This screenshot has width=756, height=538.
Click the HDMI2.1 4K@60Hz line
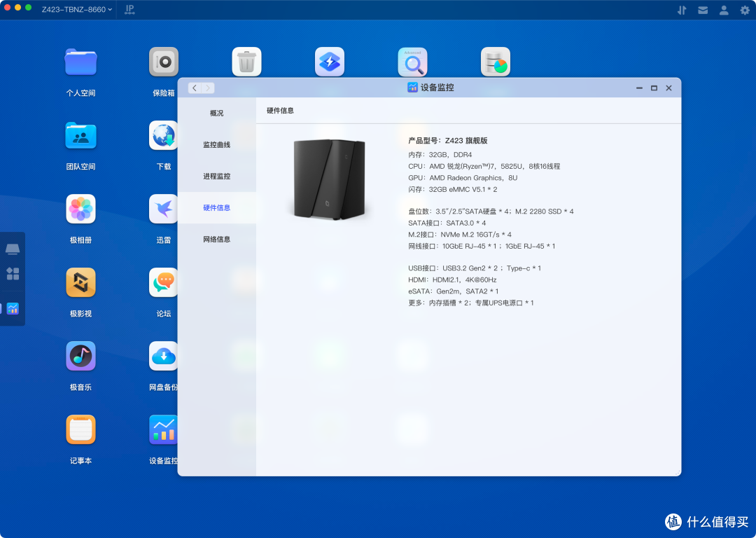click(x=452, y=280)
